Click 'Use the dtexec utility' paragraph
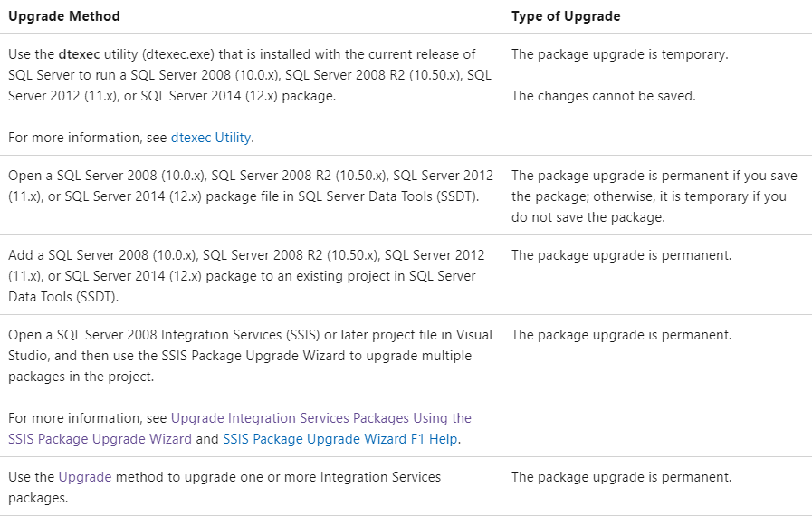Screen dimensions: 812x516 (x=250, y=75)
